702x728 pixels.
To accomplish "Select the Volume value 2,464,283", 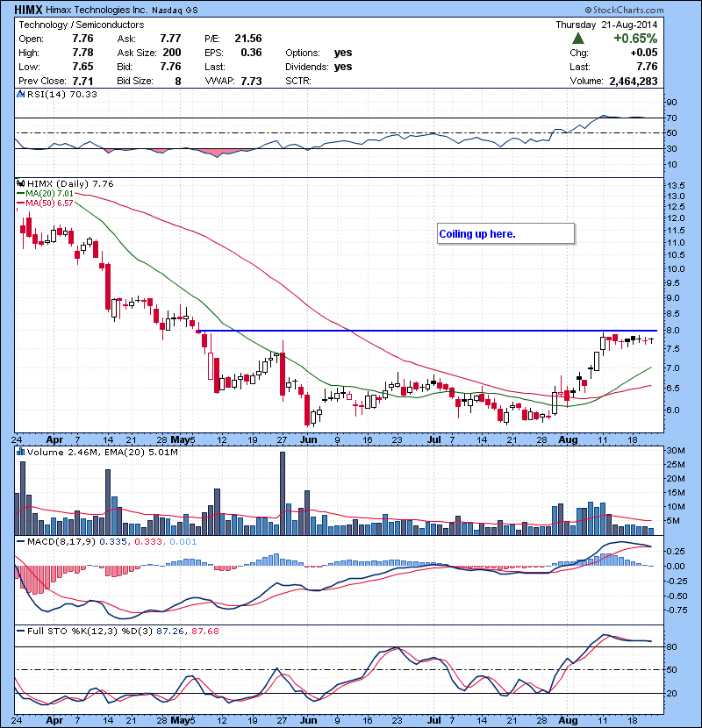I will point(634,82).
